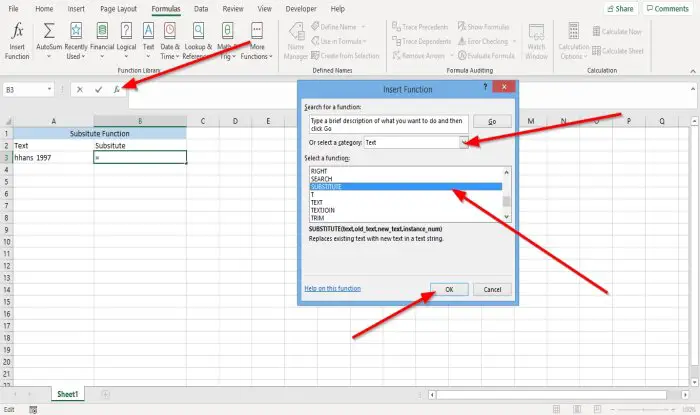
Task: Expand the formula bar chevron
Action: tap(693, 89)
